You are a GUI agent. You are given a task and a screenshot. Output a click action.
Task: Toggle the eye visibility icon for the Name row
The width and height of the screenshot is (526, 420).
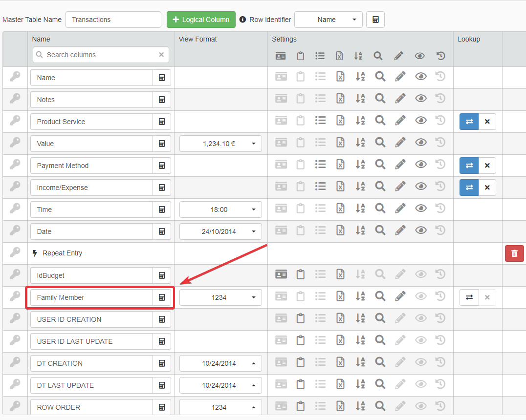tap(420, 77)
